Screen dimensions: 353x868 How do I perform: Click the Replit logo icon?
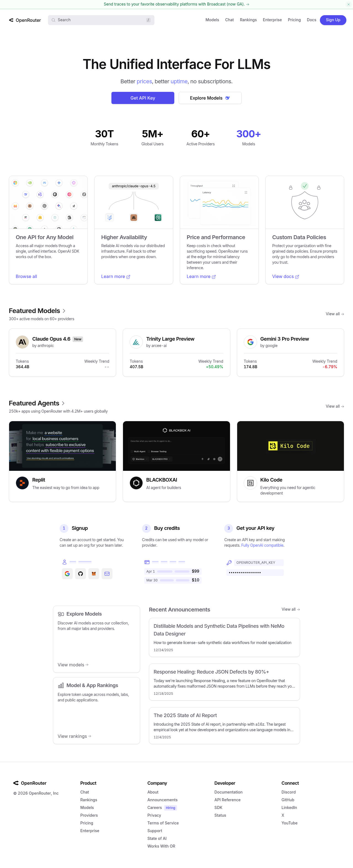[22, 483]
